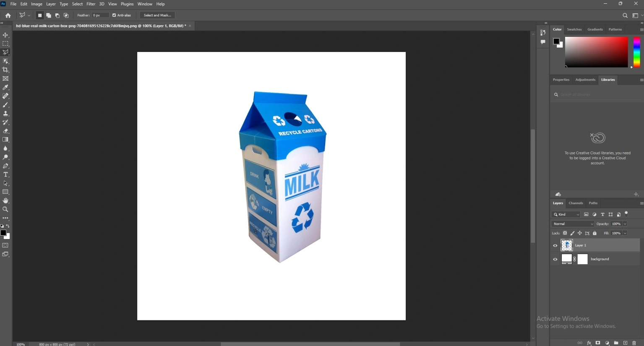Create new fill or adjustment layer
The image size is (644, 346).
607,343
